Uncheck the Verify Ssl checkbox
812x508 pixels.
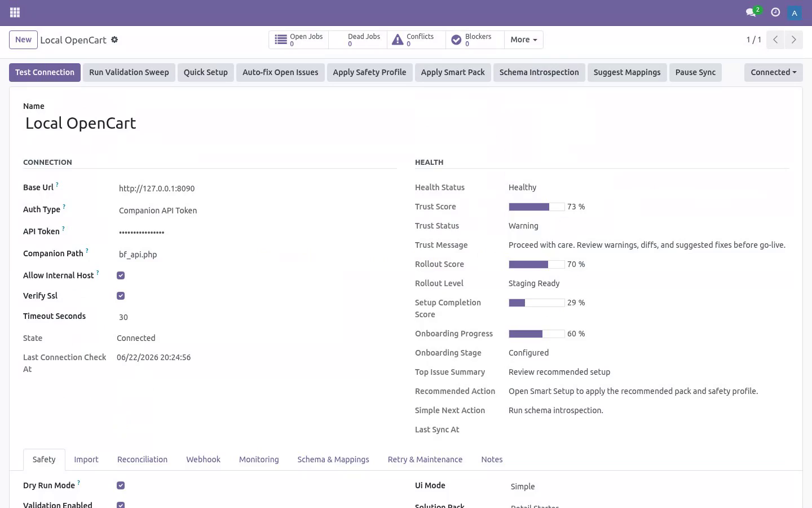[x=121, y=296]
